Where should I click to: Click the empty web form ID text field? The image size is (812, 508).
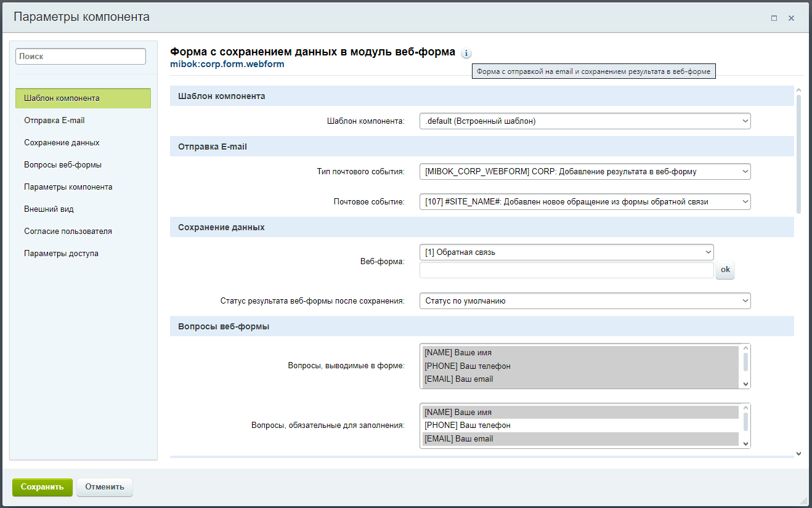(566, 270)
